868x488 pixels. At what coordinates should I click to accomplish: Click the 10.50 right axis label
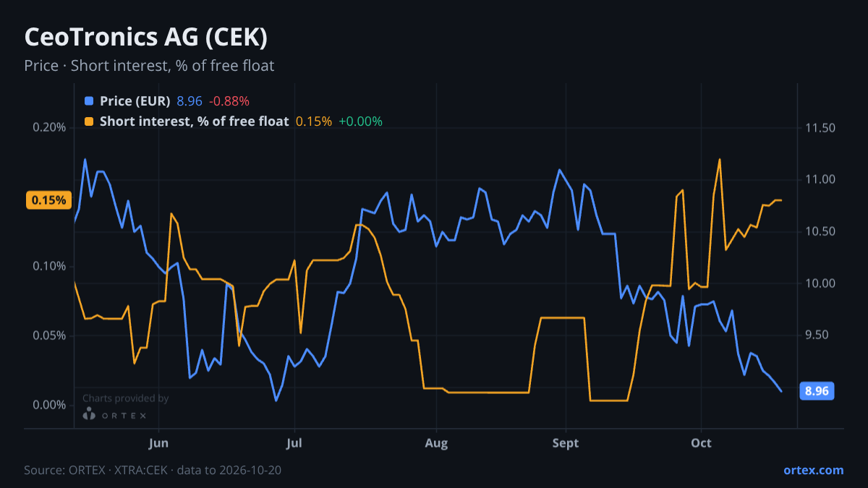820,232
